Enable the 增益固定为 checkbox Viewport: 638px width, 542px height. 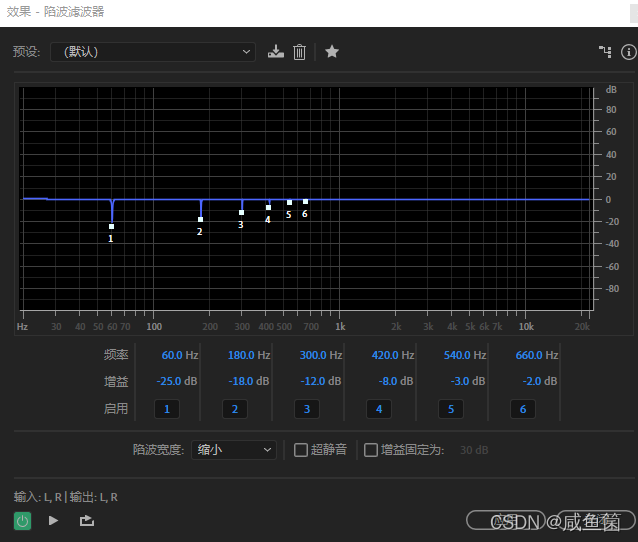pyautogui.click(x=371, y=450)
